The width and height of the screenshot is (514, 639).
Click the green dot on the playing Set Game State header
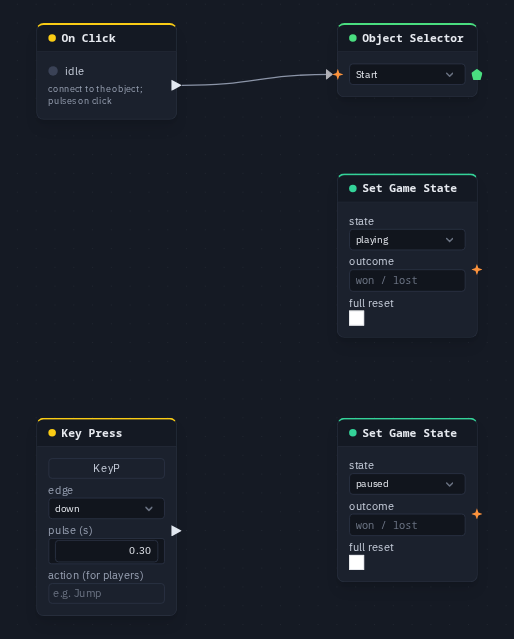353,188
